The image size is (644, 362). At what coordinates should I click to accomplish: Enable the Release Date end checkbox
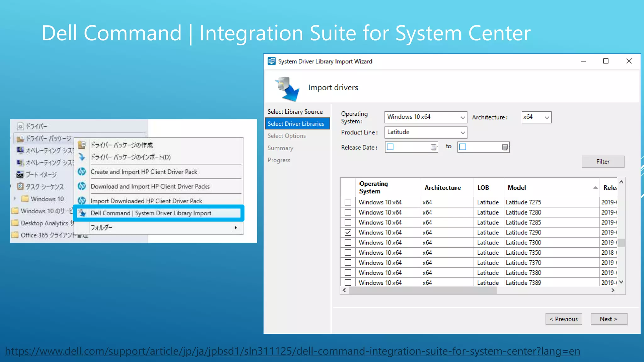point(463,147)
